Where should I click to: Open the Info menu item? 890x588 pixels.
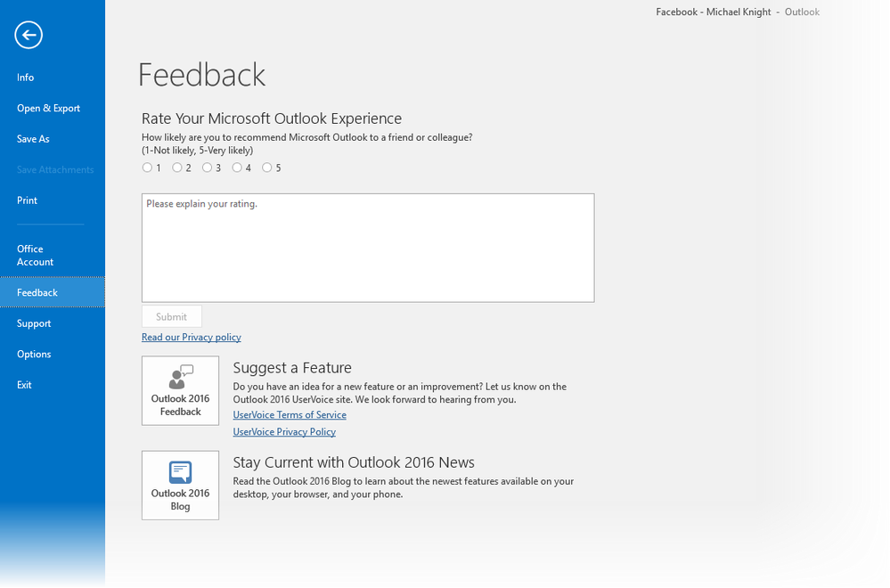53,78
